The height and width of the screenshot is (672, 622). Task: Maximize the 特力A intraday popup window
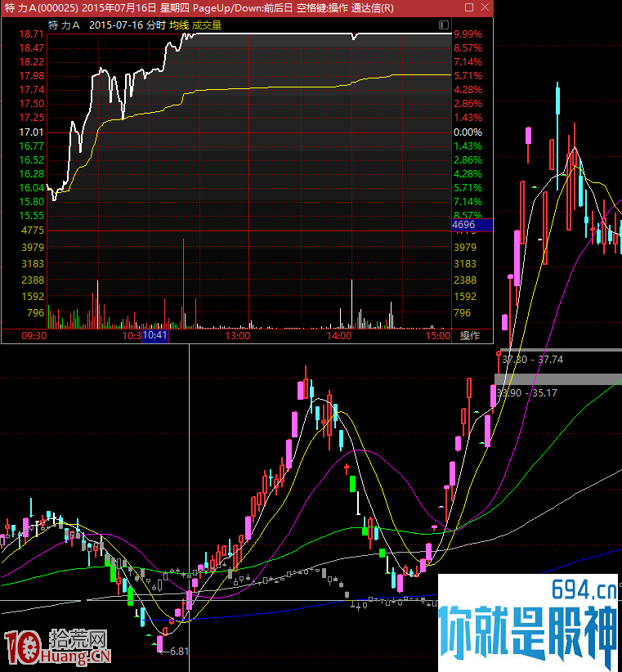click(469, 7)
